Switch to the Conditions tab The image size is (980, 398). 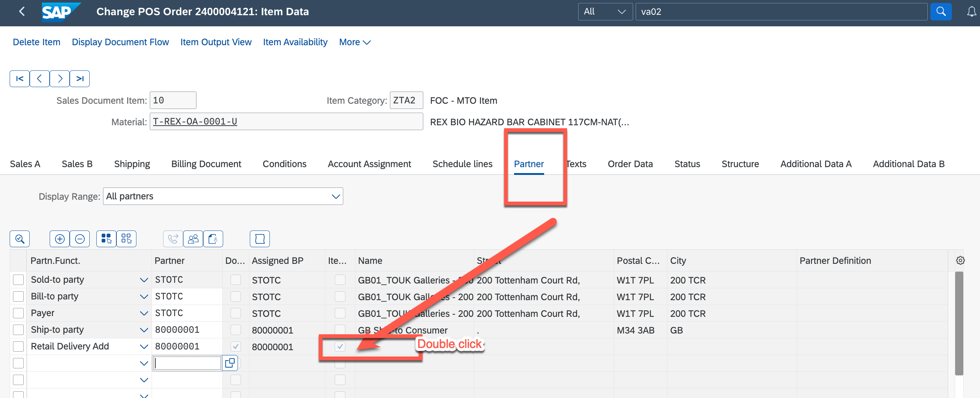click(x=284, y=164)
